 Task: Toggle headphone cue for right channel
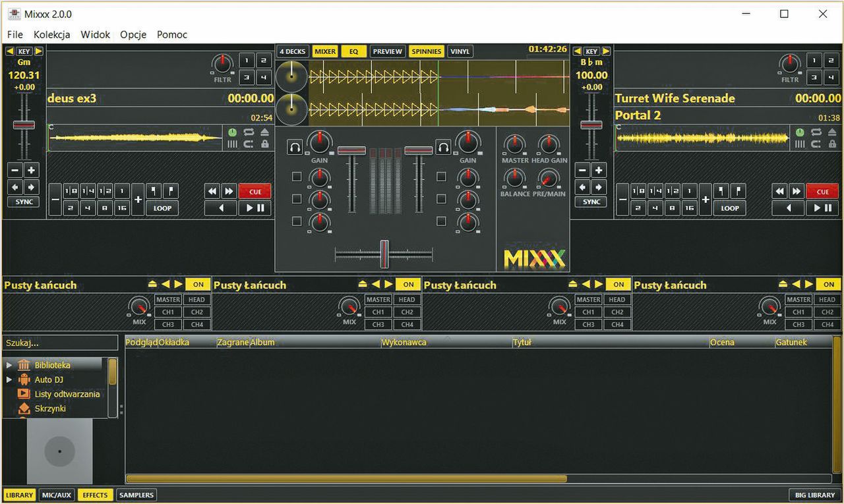coord(443,148)
